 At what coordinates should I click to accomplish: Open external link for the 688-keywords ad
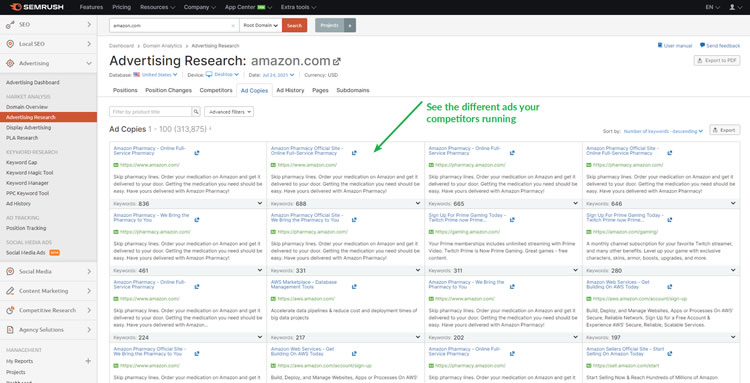tap(354, 153)
